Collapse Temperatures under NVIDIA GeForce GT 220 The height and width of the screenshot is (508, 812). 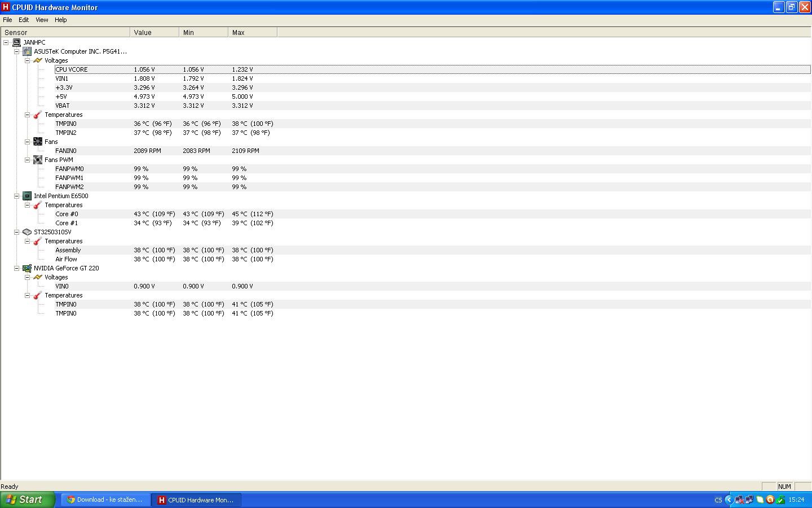pos(27,295)
